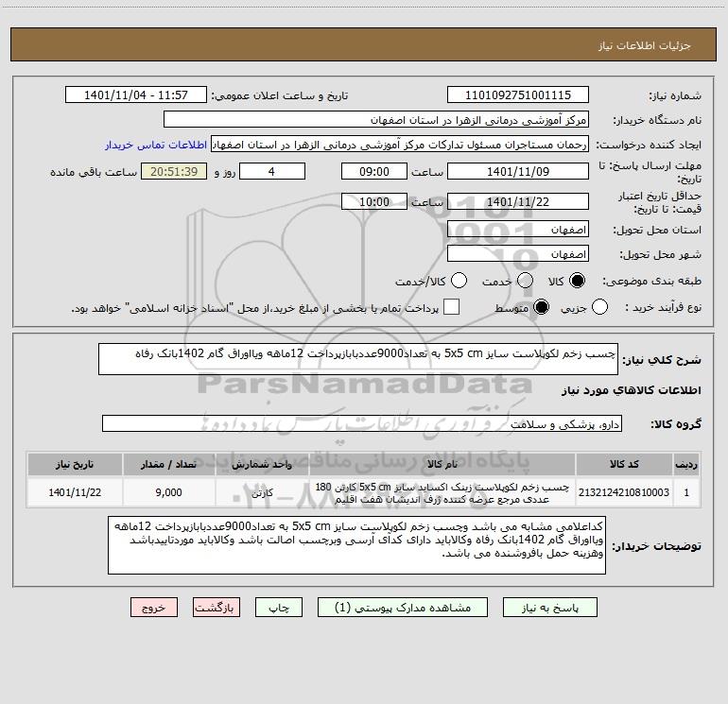This screenshot has width=728, height=704.
Task: Click the واحد شمارش column header
Action: coord(262,464)
